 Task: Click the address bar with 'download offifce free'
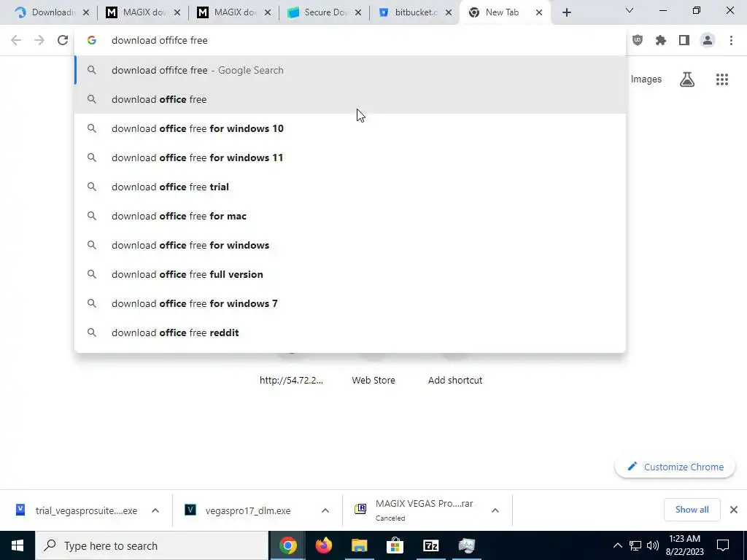(x=350, y=41)
